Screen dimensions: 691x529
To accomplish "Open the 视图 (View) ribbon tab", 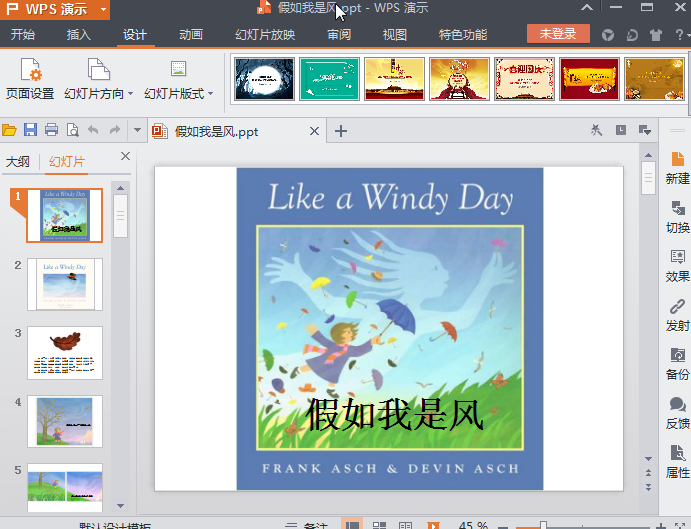I will [395, 34].
